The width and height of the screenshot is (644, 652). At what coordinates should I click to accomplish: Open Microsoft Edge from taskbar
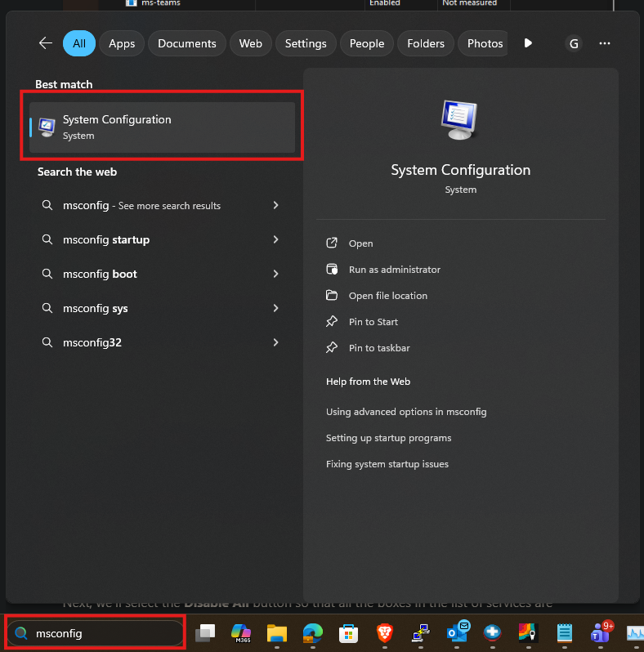(x=312, y=633)
